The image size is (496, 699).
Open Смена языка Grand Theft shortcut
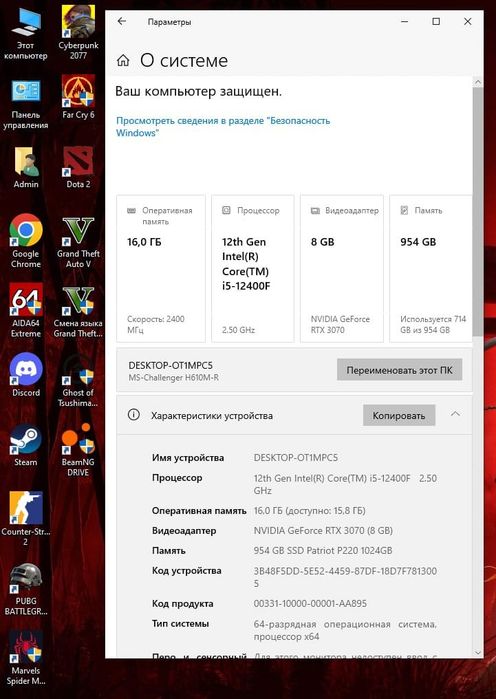78,312
